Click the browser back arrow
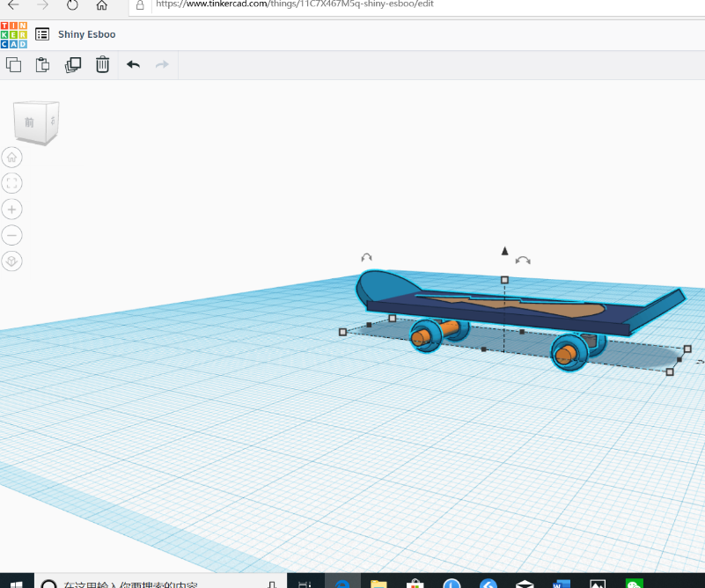 13,5
